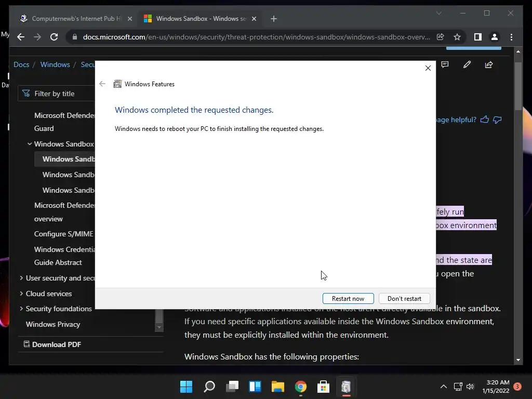The image size is (532, 399).
Task: Open Task View on taskbar
Action: coord(232,387)
